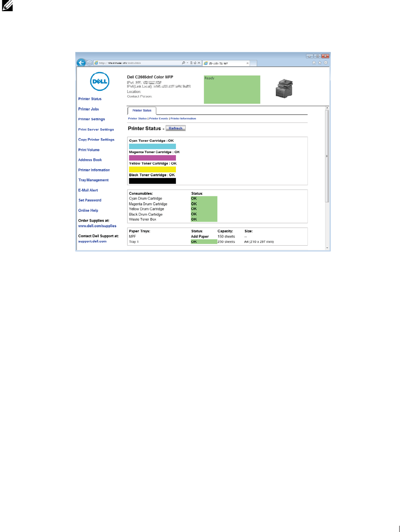Open browser Favorites star icon

[320, 63]
